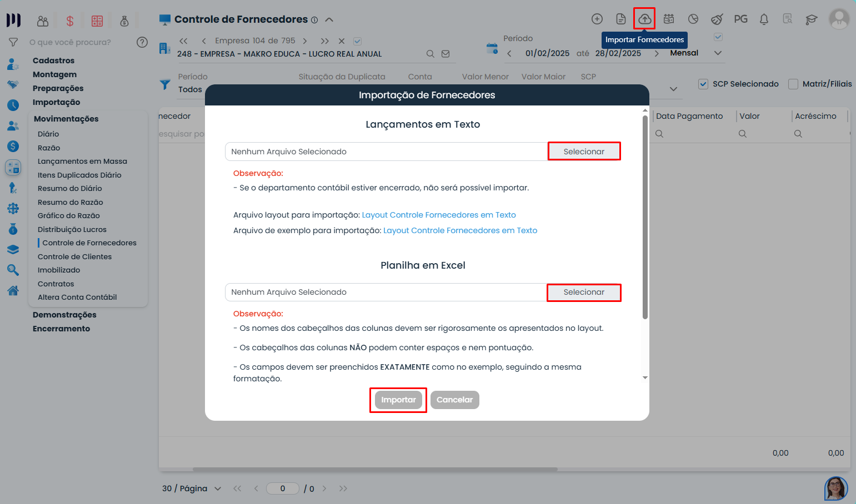Click Selecionar for Lançamentos em Texto file
856x504 pixels.
click(x=584, y=152)
